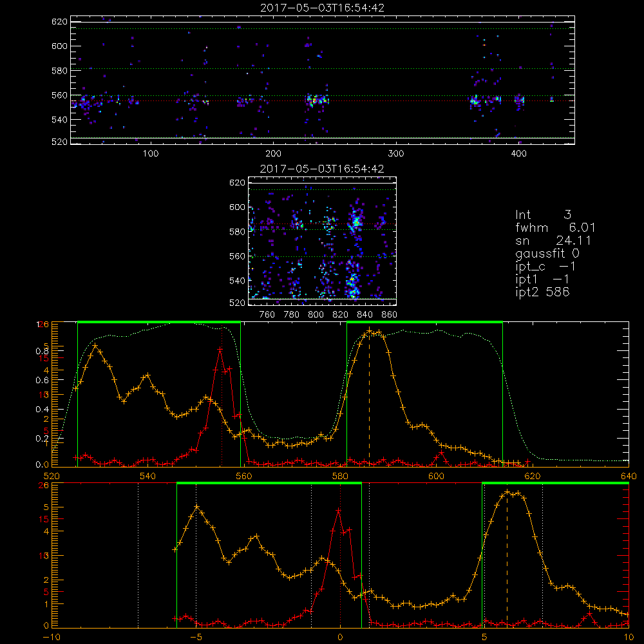Click x-axis label 840 of middle image

[x=365, y=315]
